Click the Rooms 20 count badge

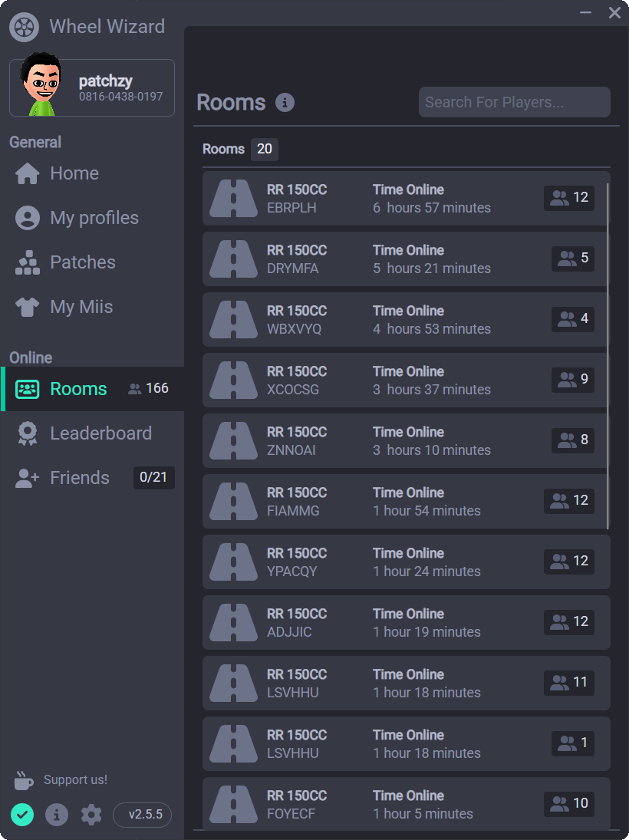point(264,149)
